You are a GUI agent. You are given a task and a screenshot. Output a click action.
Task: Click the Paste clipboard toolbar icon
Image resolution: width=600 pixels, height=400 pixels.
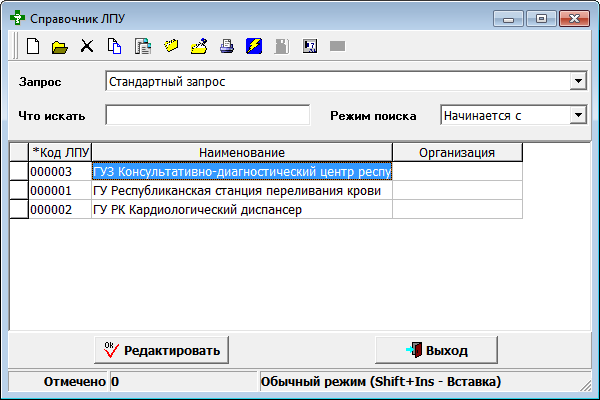(142, 46)
